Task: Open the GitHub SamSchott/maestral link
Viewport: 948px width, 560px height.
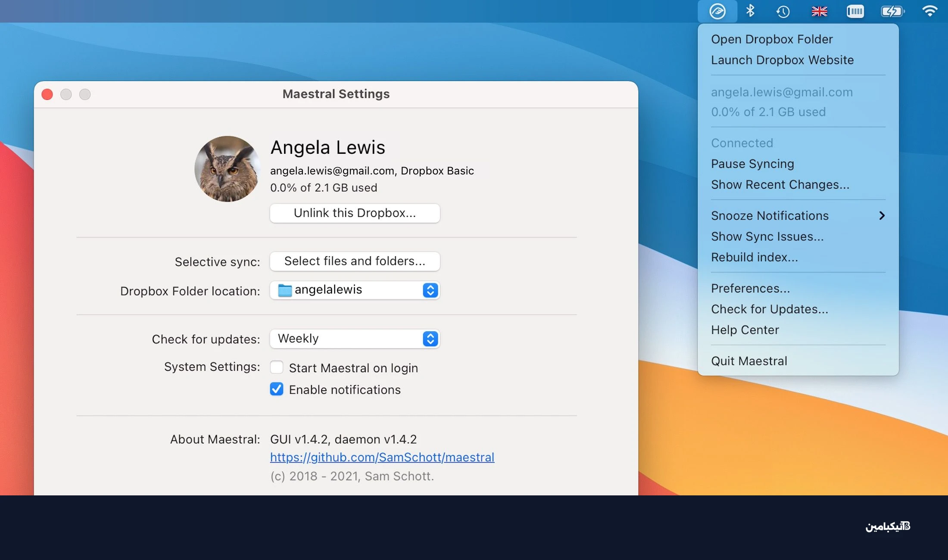Action: click(x=382, y=457)
